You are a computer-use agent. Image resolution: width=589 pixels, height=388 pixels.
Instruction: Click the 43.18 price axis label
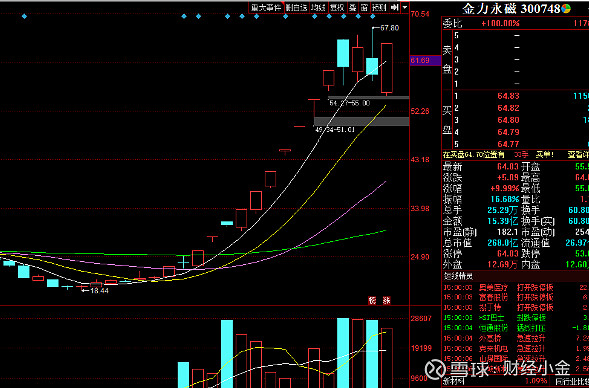point(420,160)
